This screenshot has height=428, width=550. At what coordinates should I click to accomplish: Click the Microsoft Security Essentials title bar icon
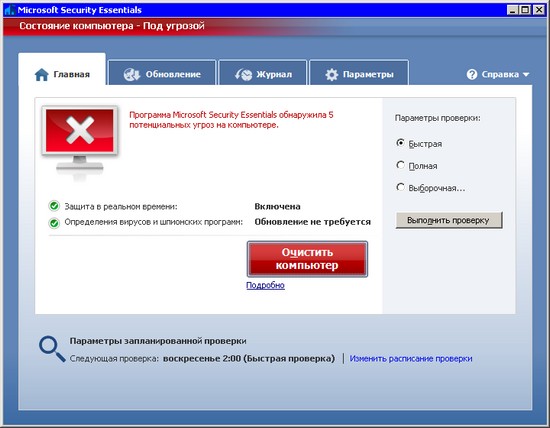9,10
